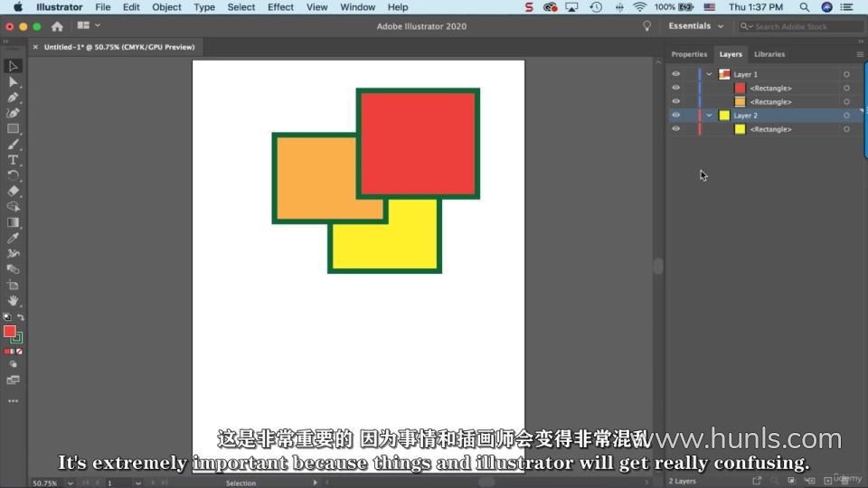Open the Object menu

[x=166, y=7]
